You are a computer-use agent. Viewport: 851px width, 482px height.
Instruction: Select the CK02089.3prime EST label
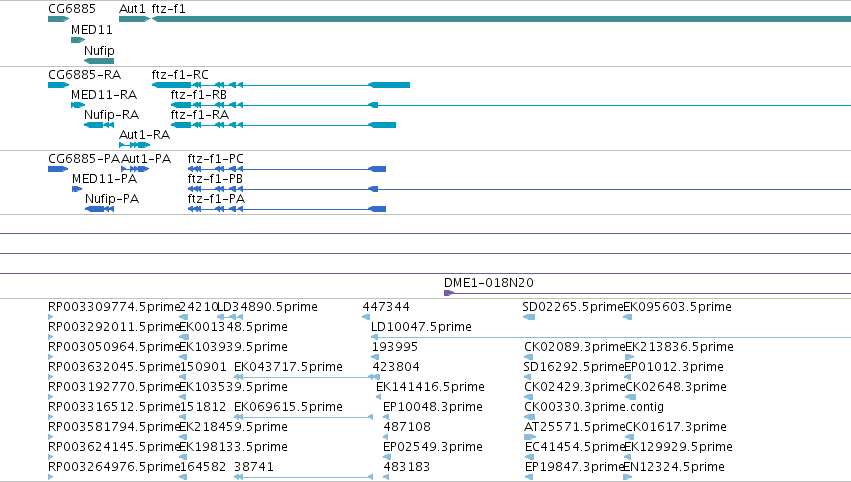point(575,347)
